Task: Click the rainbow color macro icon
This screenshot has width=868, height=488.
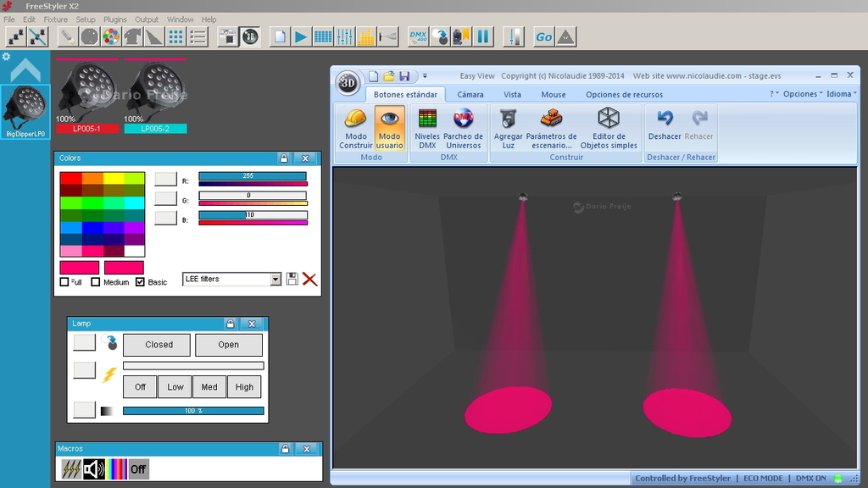Action: point(116,469)
